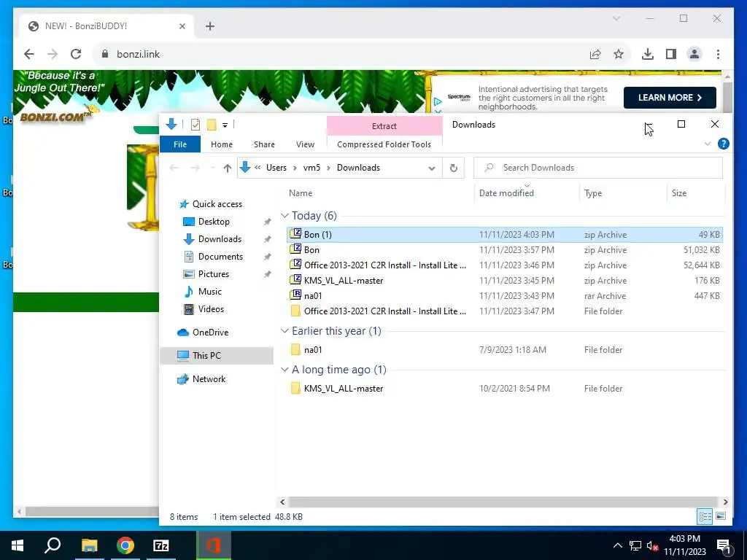Open the Compressed Folder Tools tab

[x=384, y=144]
